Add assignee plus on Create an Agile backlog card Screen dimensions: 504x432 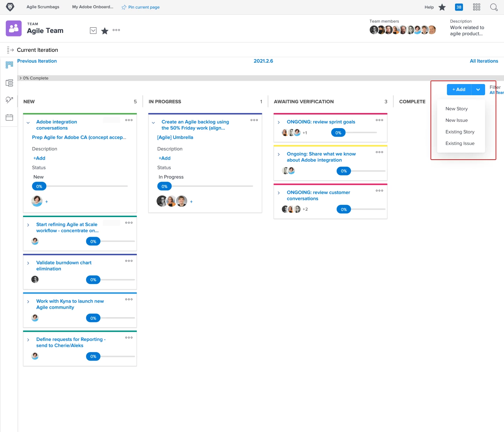coord(191,202)
